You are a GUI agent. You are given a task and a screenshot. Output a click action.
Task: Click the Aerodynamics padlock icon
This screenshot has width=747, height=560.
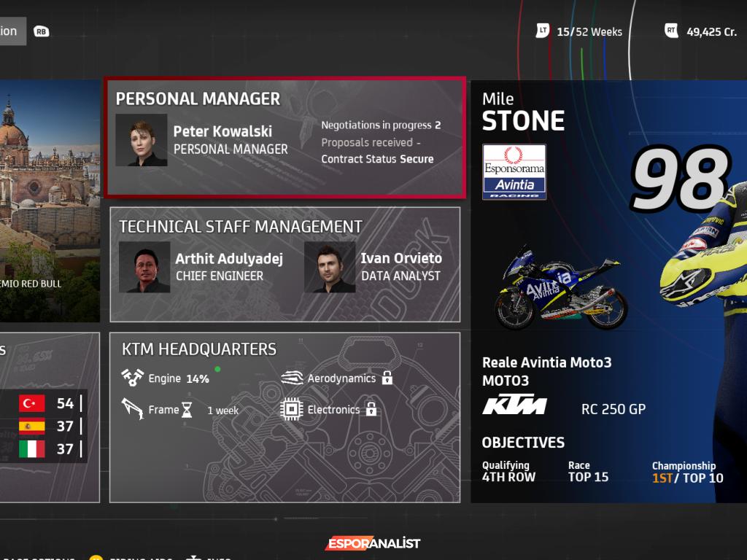click(x=387, y=378)
